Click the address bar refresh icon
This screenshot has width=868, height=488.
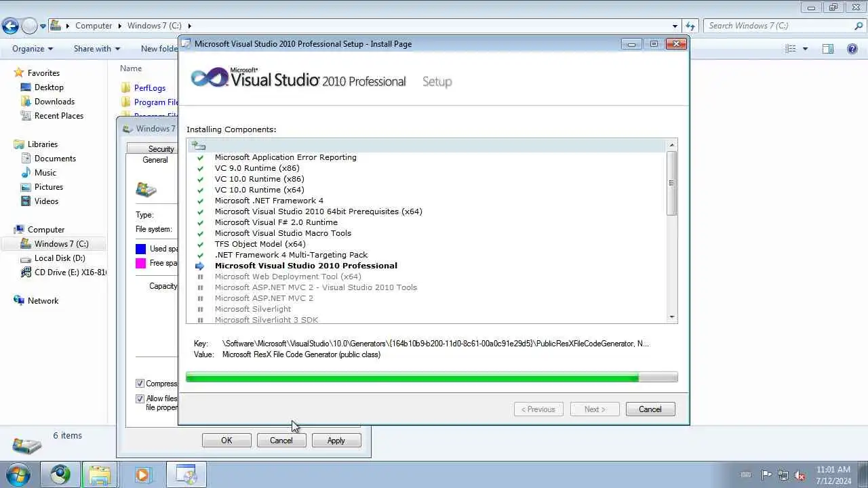(x=690, y=26)
